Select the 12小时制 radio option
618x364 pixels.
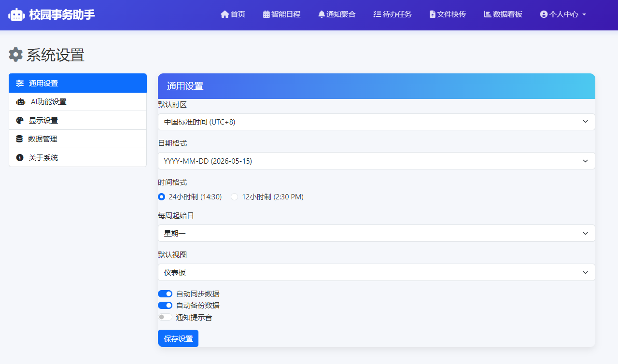234,196
